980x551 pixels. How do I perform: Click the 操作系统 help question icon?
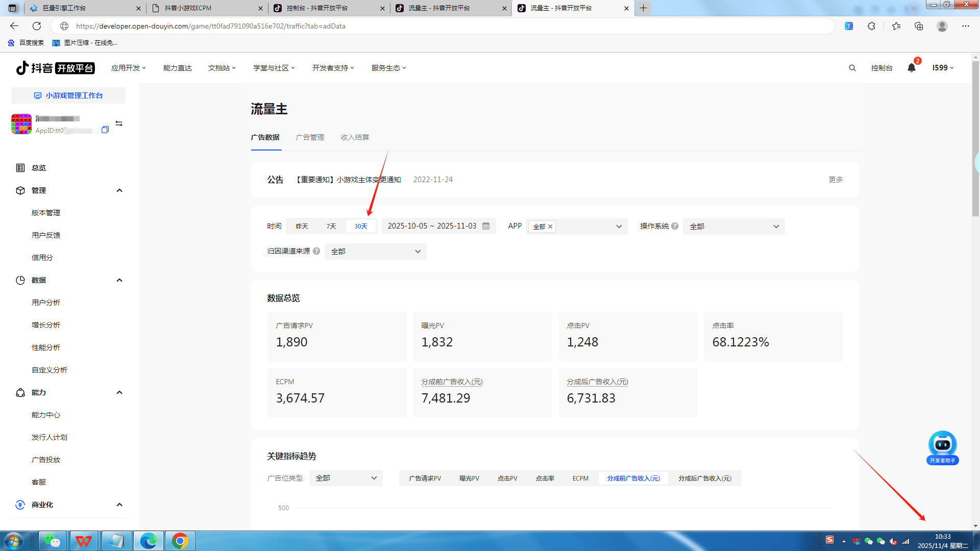675,226
